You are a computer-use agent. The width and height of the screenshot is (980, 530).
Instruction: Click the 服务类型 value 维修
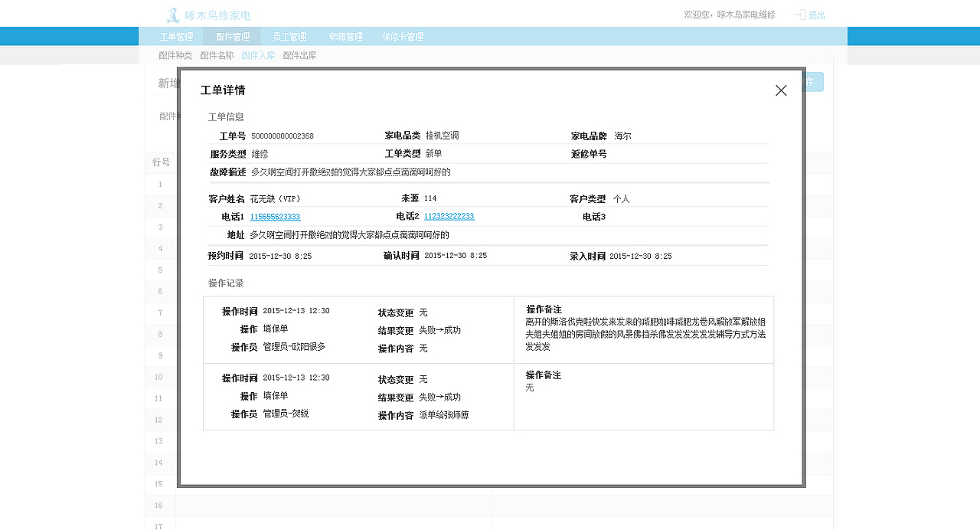(260, 154)
